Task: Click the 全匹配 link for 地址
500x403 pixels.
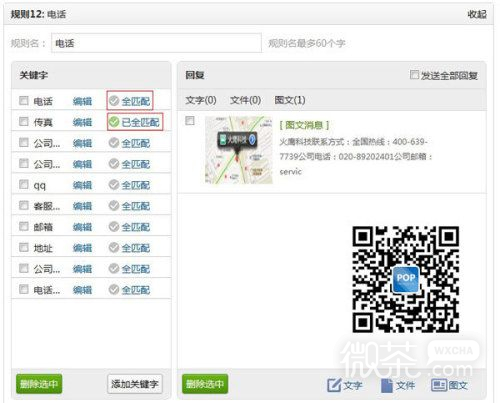Action: [x=136, y=248]
